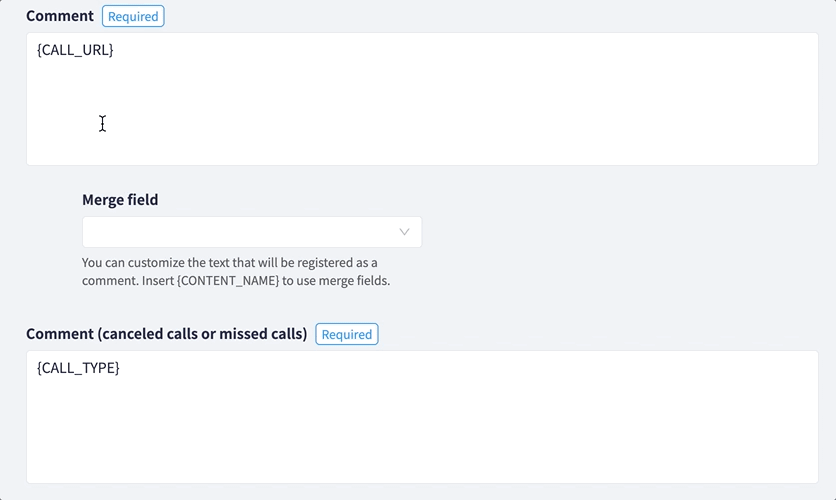Click Required badge beside canceled calls label
The height and width of the screenshot is (500, 836).
point(346,334)
